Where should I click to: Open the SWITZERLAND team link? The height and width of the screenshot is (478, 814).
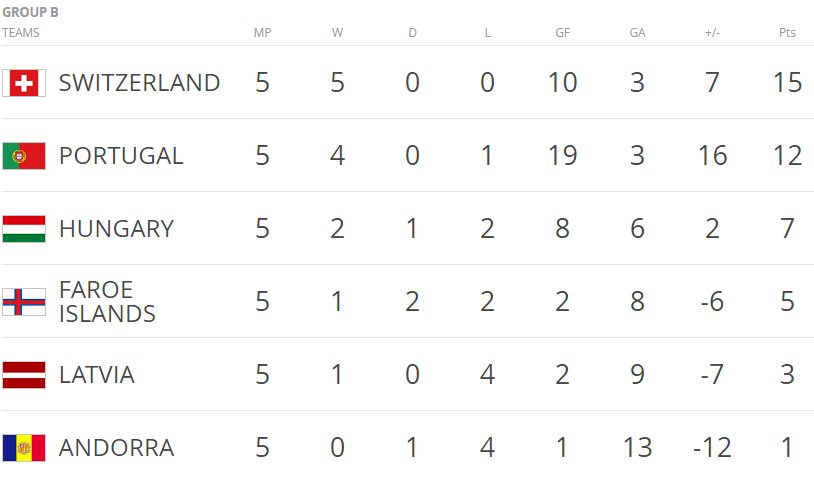(x=140, y=83)
